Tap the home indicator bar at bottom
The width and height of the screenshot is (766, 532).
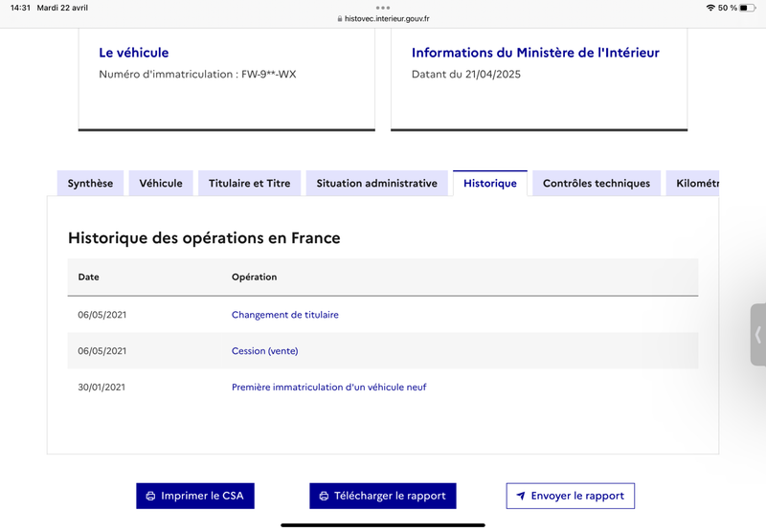[383, 524]
